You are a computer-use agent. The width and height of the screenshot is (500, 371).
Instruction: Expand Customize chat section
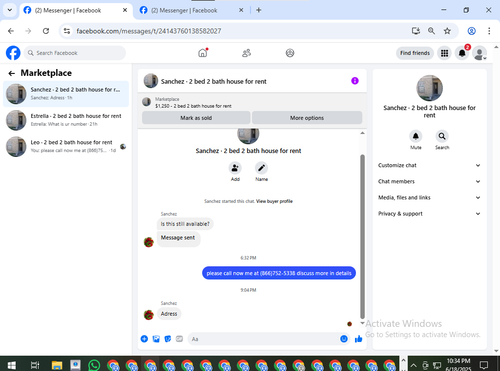click(x=429, y=165)
